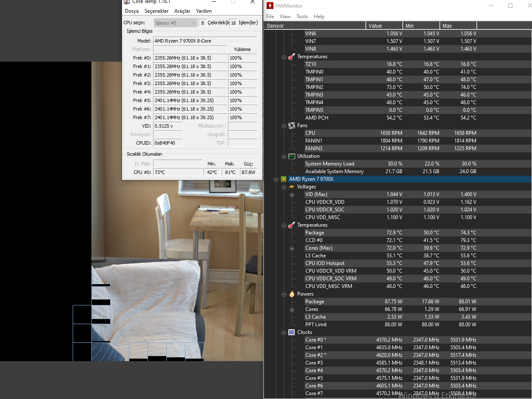The height and width of the screenshot is (399, 532).
Task: Click the Value column header
Action: point(384,26)
